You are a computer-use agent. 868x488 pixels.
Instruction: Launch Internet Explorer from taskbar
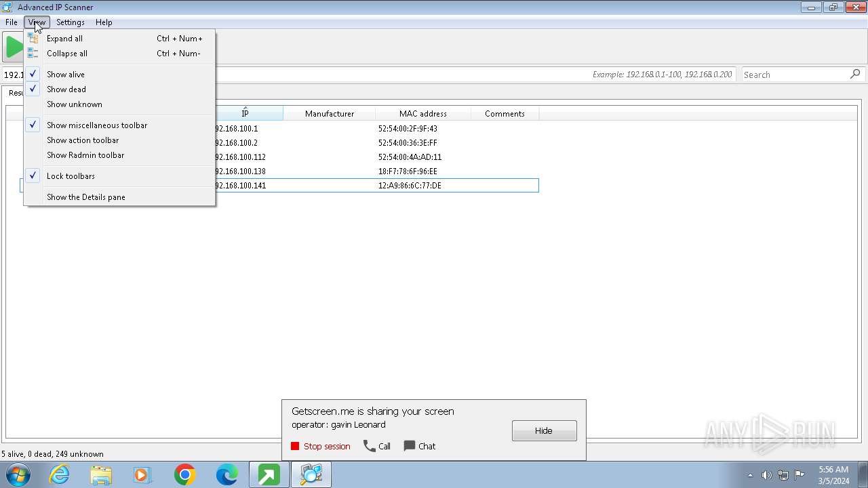[60, 474]
